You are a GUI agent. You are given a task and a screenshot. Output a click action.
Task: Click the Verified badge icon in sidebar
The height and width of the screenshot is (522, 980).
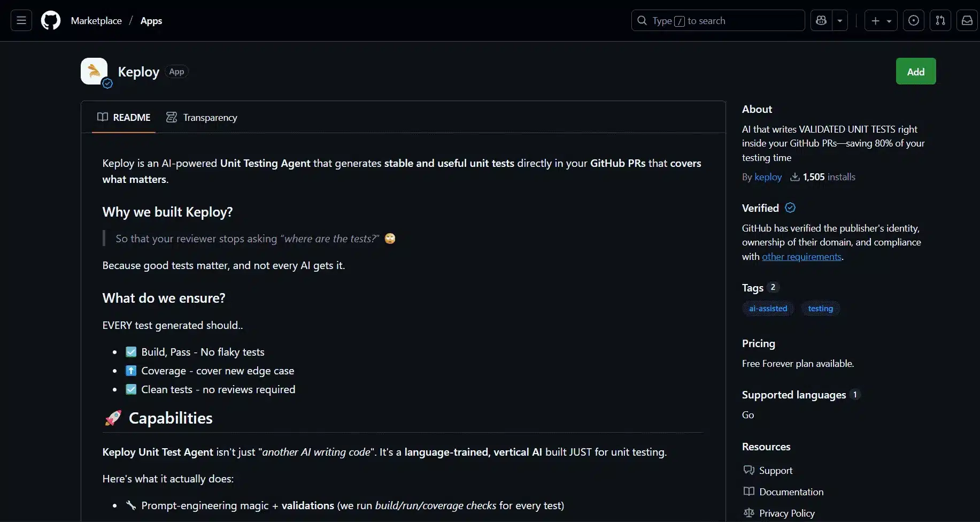point(790,208)
